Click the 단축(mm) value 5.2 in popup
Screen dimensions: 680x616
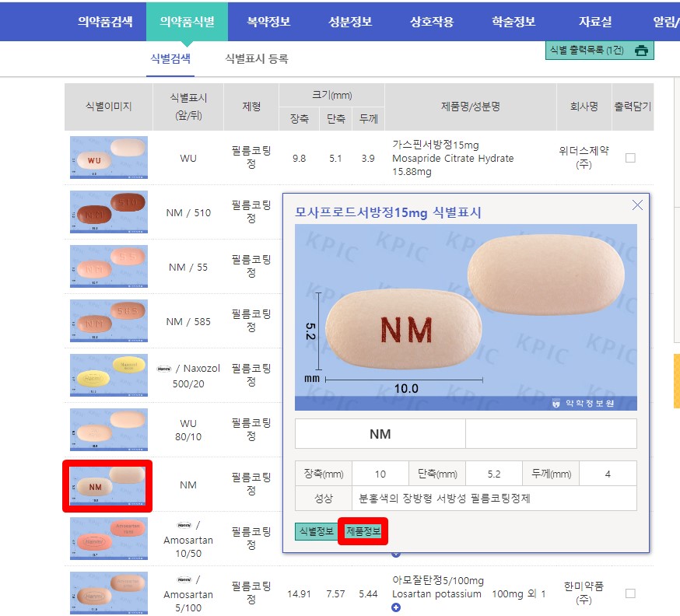(x=494, y=474)
